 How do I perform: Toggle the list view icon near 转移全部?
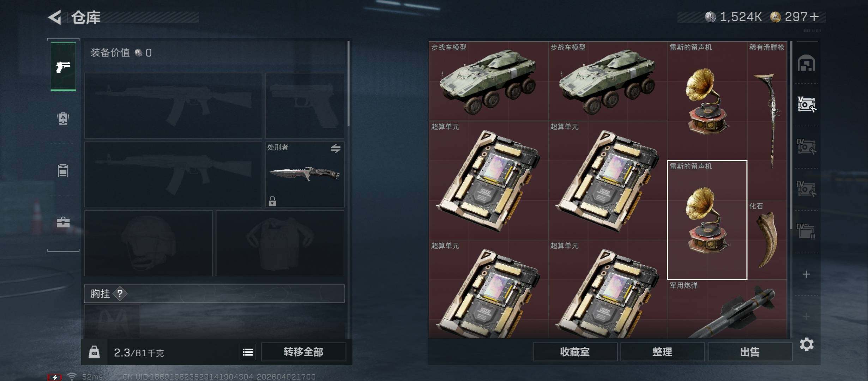248,352
